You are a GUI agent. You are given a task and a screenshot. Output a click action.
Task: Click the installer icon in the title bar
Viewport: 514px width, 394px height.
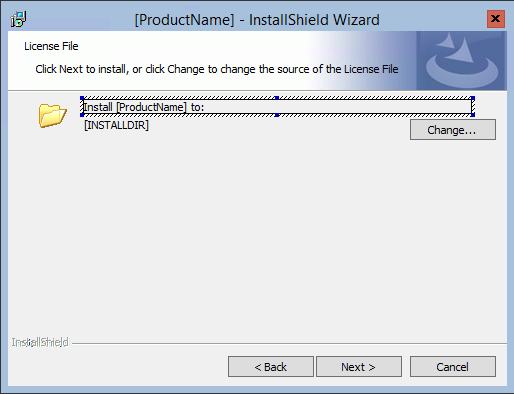tap(19, 19)
